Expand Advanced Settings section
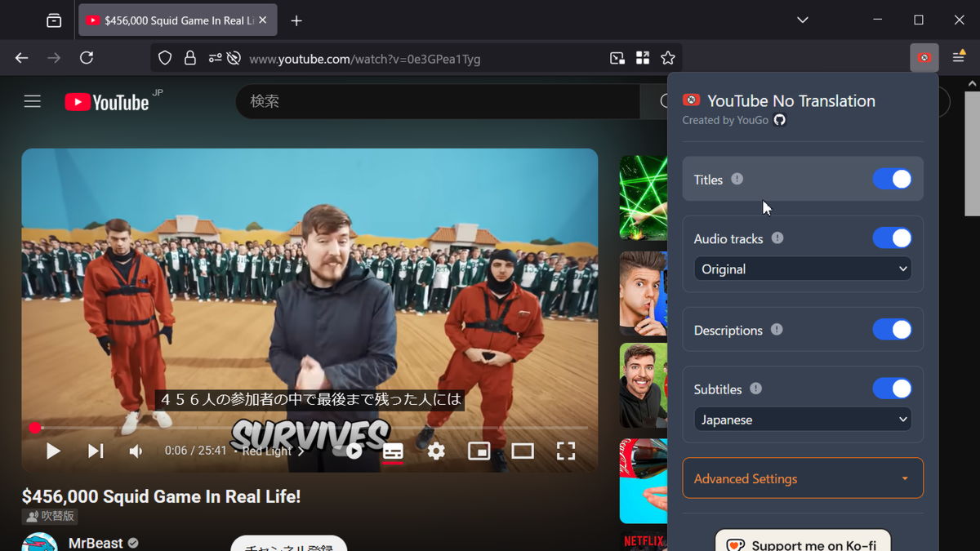980x551 pixels. pos(803,478)
